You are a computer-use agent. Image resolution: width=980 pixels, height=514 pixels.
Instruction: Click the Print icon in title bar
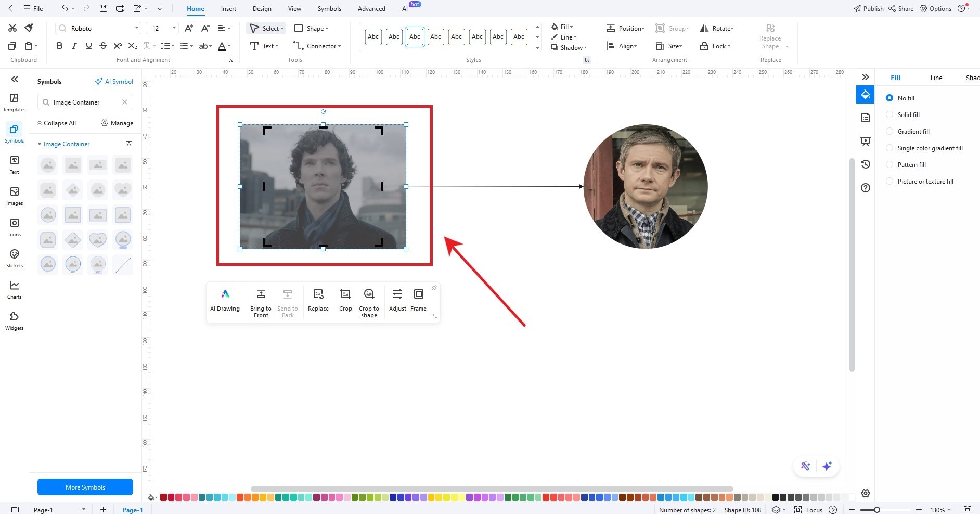120,8
